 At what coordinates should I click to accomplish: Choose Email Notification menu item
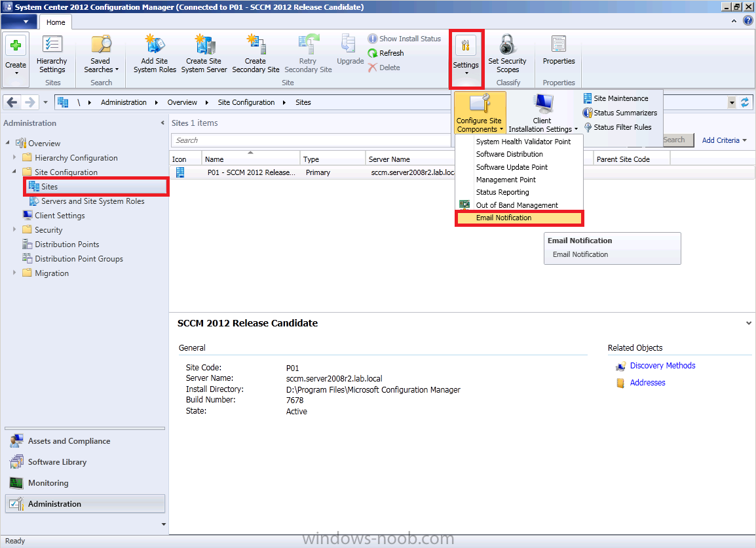click(x=520, y=218)
